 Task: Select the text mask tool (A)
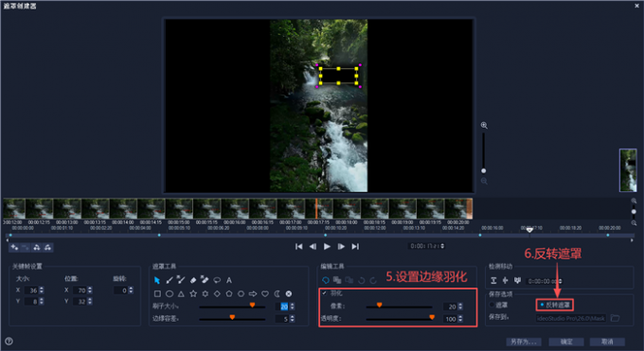[x=229, y=280]
